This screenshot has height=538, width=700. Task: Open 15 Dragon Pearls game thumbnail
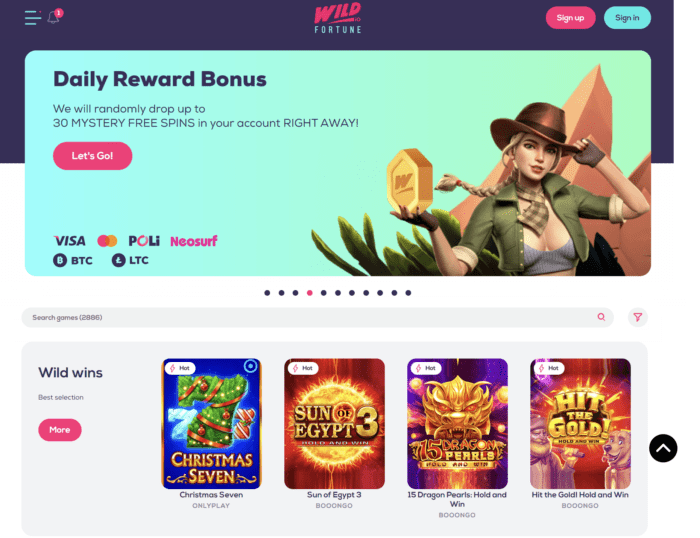click(457, 423)
